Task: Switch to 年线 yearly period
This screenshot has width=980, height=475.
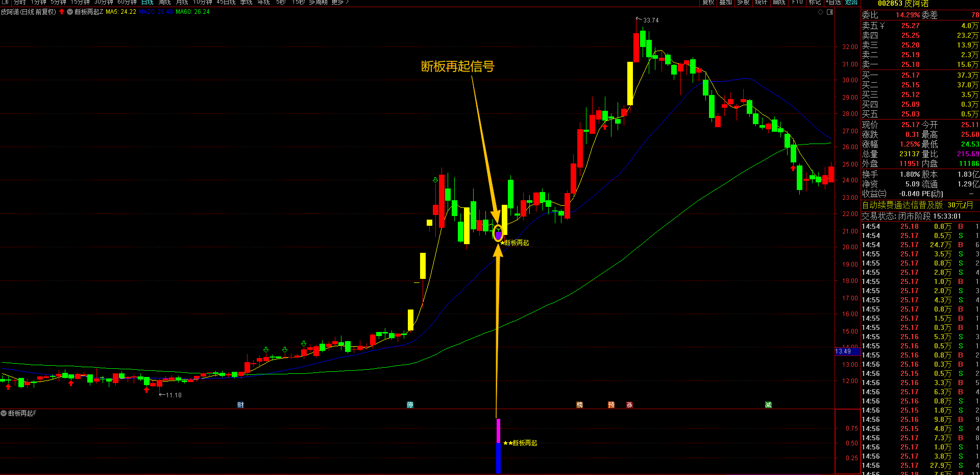Action: [x=263, y=2]
